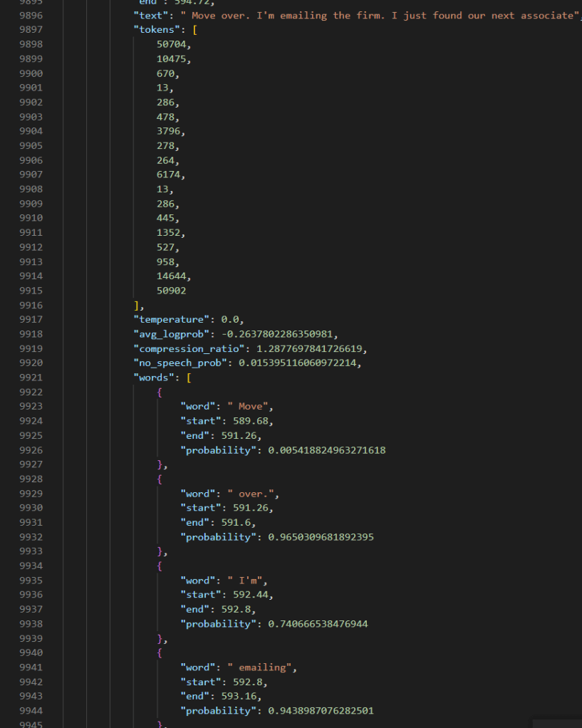Click token value 6174

(169, 175)
